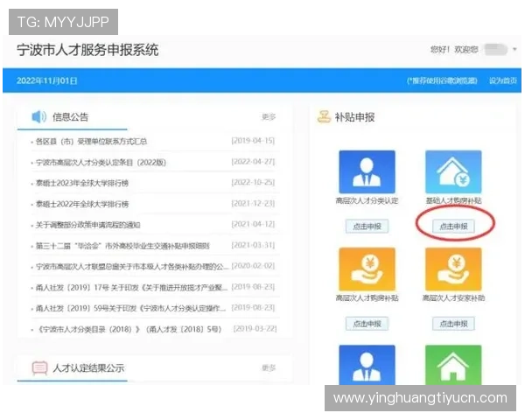Viewport: 525px width, 420px height.
Task: Click the 信息公告 speaker icon
Action: (x=38, y=116)
